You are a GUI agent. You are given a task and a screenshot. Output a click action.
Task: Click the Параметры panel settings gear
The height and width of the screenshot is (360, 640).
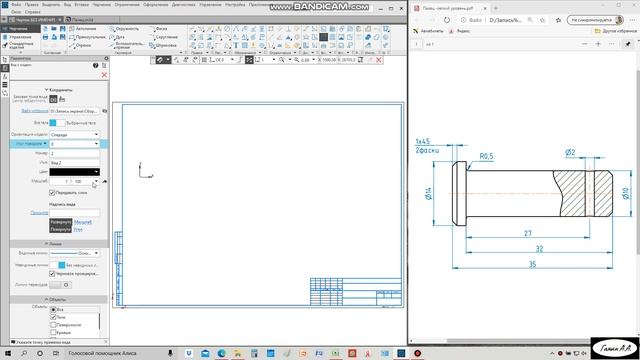[x=107, y=58]
